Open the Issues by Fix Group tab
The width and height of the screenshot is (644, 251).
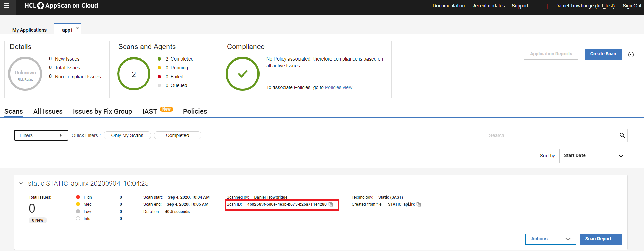pos(102,111)
